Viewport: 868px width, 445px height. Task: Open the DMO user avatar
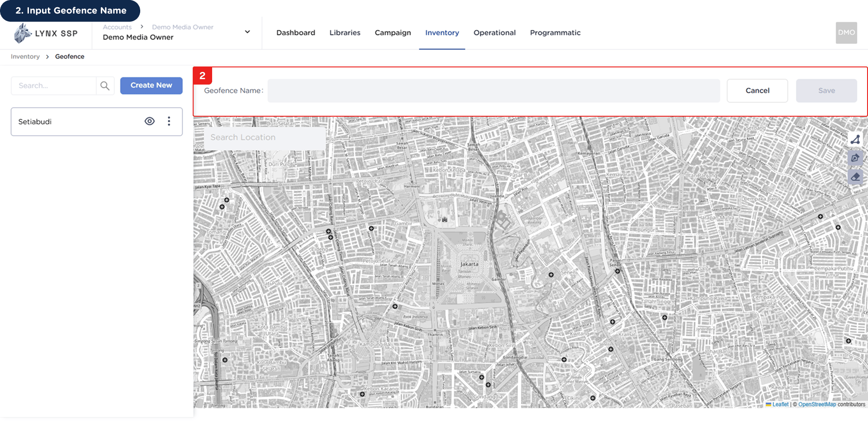point(846,33)
